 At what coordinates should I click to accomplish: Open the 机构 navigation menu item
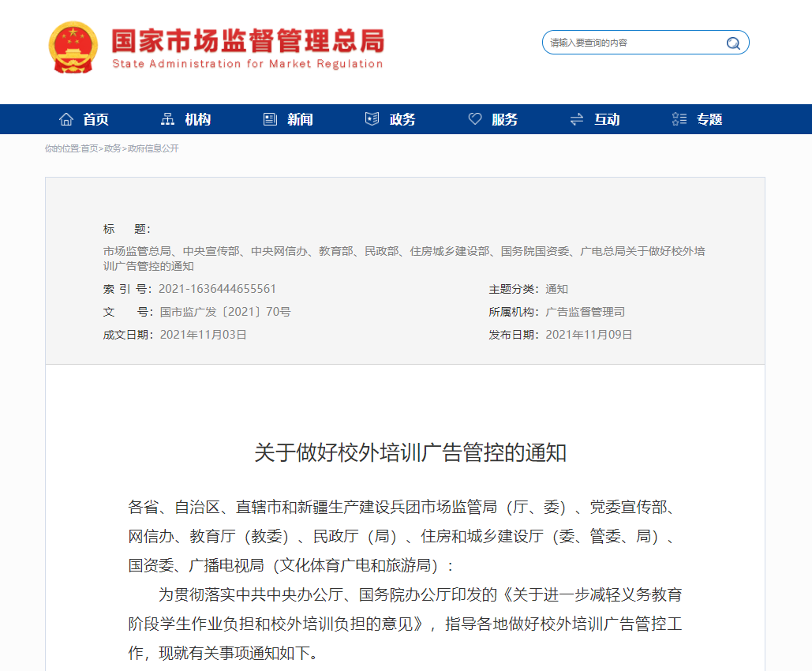click(x=197, y=119)
